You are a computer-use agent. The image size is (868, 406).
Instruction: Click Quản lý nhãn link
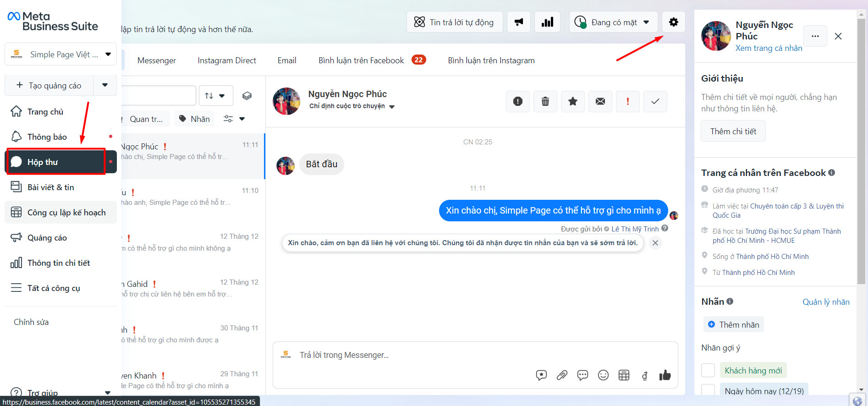[x=826, y=302]
